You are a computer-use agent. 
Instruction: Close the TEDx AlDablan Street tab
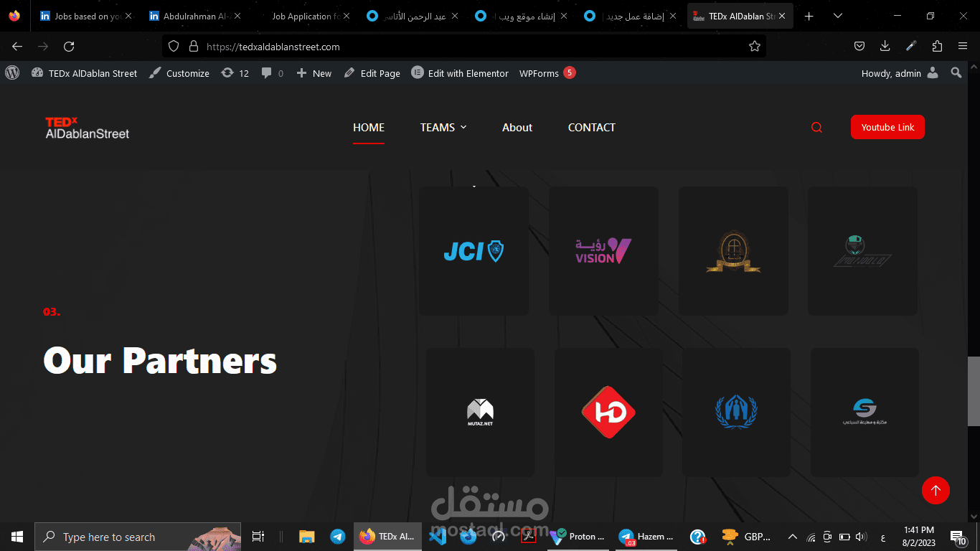(781, 17)
